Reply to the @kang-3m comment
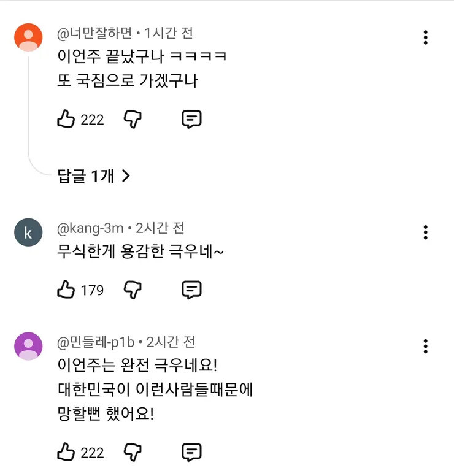Image resolution: width=454 pixels, height=476 pixels. click(191, 290)
